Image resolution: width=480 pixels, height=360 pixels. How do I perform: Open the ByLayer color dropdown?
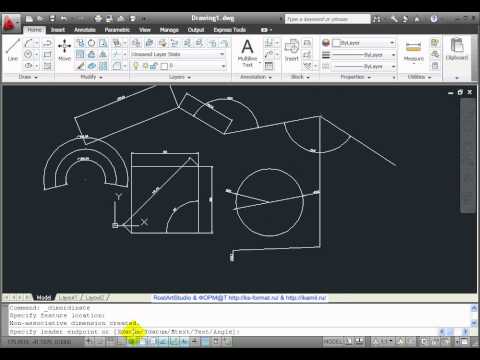click(364, 43)
